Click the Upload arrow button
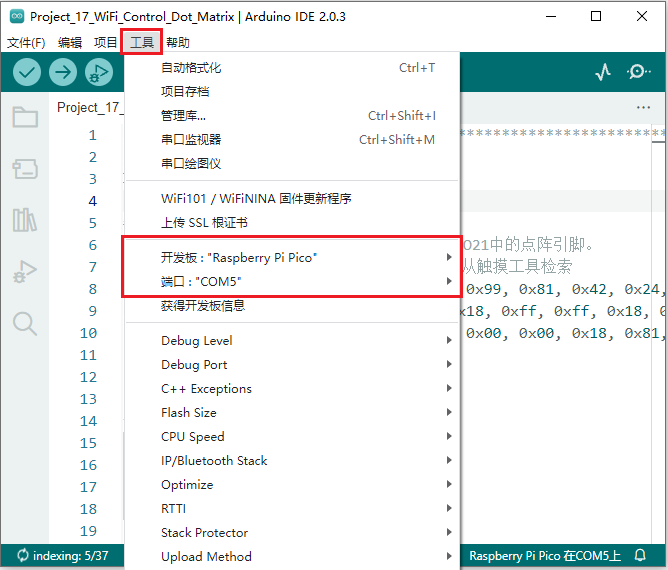 (x=63, y=72)
